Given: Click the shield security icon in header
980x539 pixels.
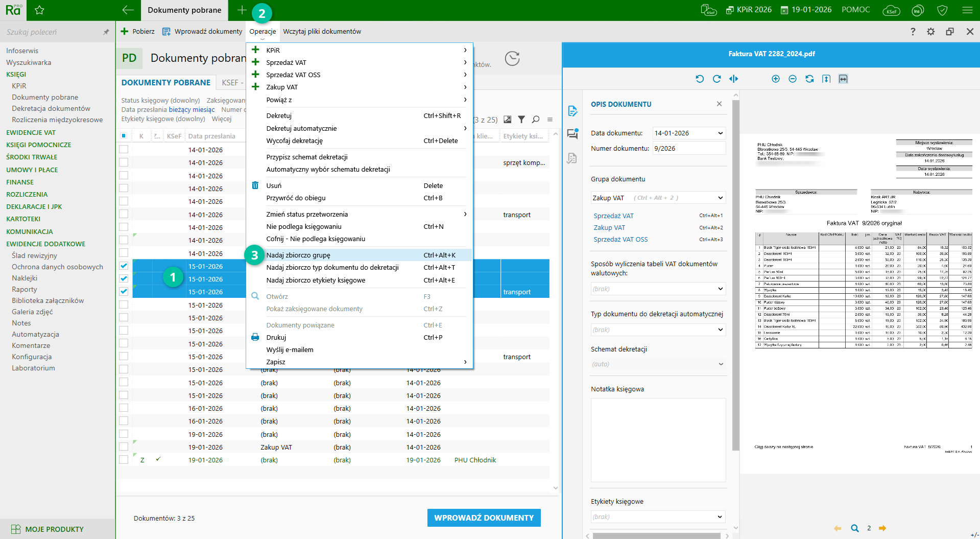Looking at the screenshot, I should [x=942, y=10].
